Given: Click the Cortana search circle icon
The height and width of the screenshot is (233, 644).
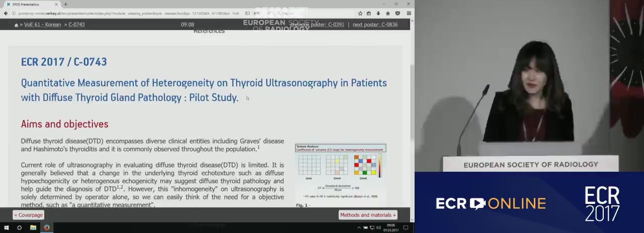Looking at the screenshot, I should (x=19, y=227).
